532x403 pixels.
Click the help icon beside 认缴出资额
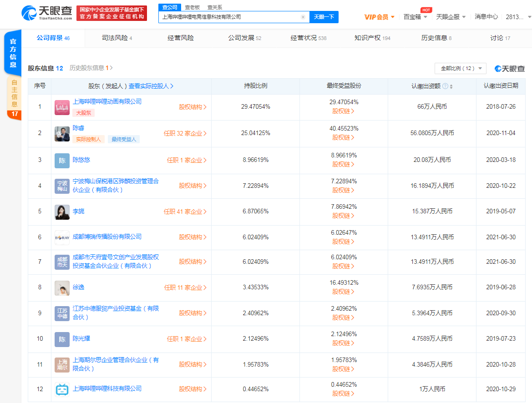(445, 86)
